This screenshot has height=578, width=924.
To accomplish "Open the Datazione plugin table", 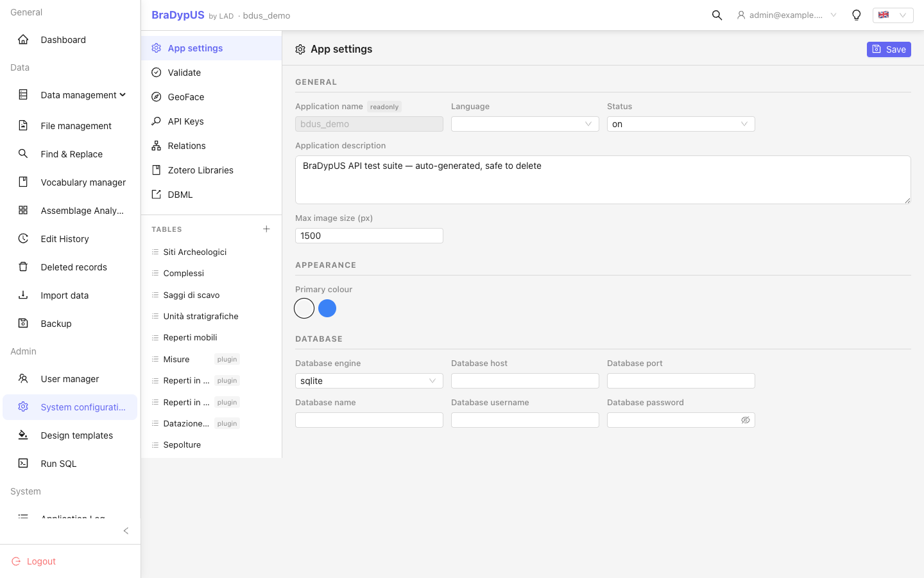I will click(211, 423).
